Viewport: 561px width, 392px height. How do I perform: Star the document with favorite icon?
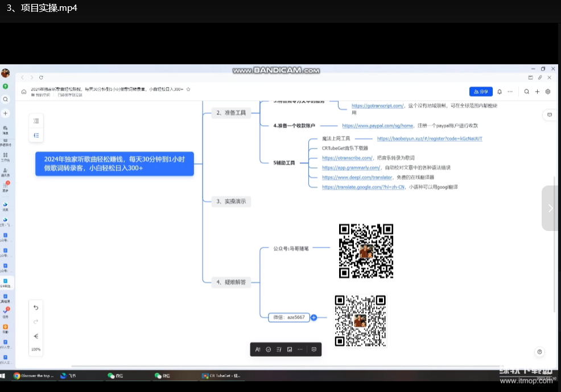tap(188, 89)
